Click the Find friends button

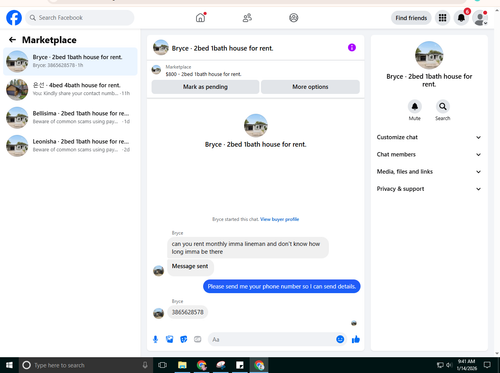(411, 18)
